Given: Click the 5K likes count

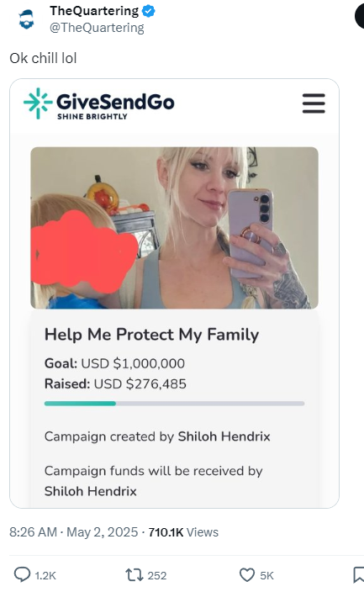Looking at the screenshot, I should [x=266, y=575].
